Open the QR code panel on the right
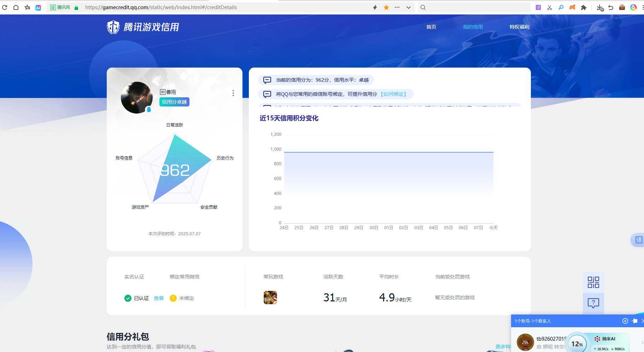 (x=593, y=282)
